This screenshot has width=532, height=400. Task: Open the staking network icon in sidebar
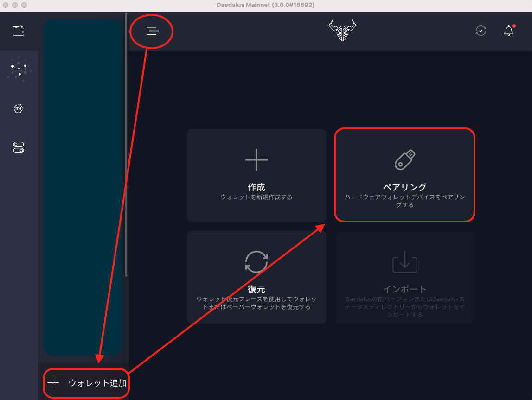[x=19, y=69]
